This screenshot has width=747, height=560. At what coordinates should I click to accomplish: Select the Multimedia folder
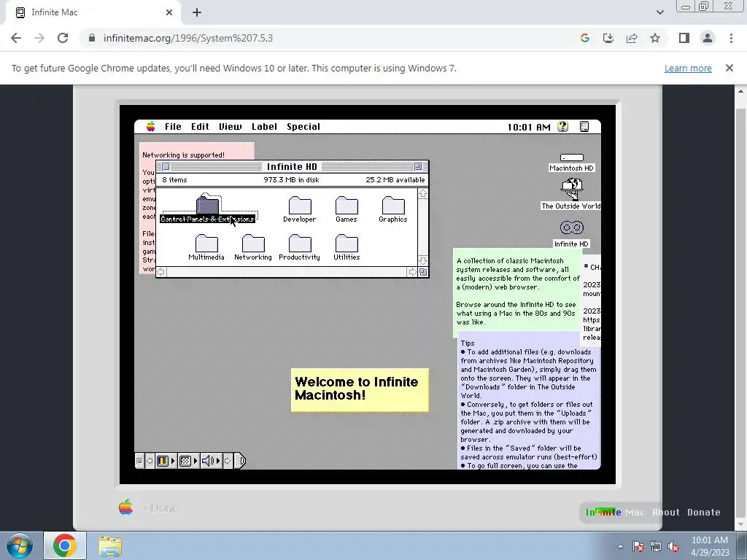[206, 247]
